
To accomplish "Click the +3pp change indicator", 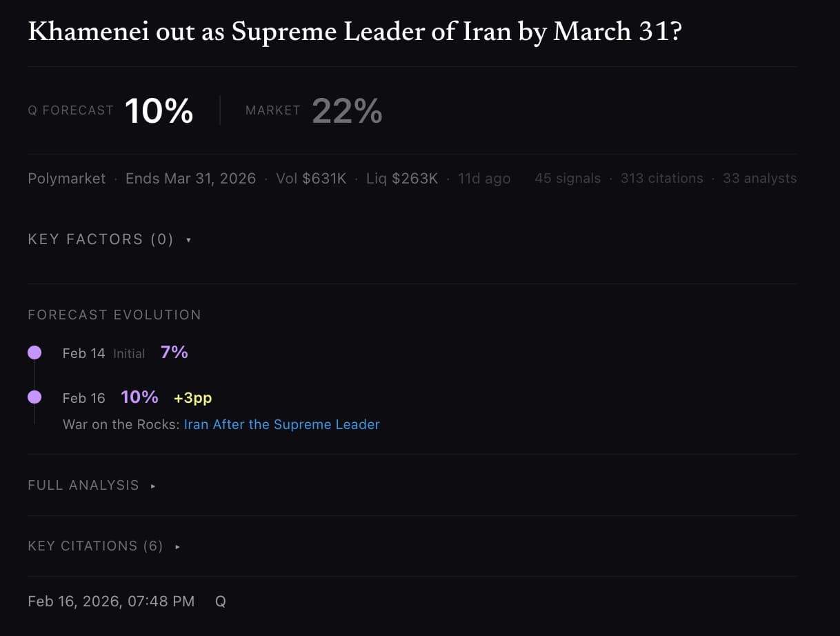I will tap(192, 398).
